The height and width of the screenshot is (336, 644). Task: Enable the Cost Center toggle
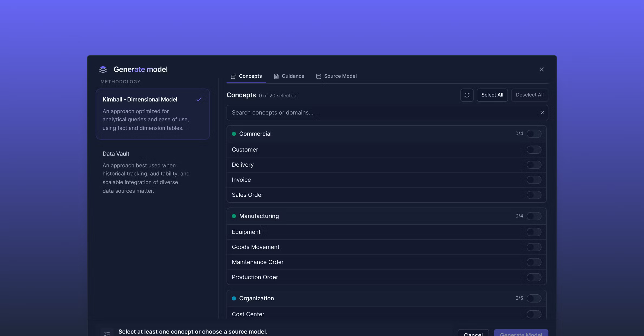pyautogui.click(x=534, y=314)
